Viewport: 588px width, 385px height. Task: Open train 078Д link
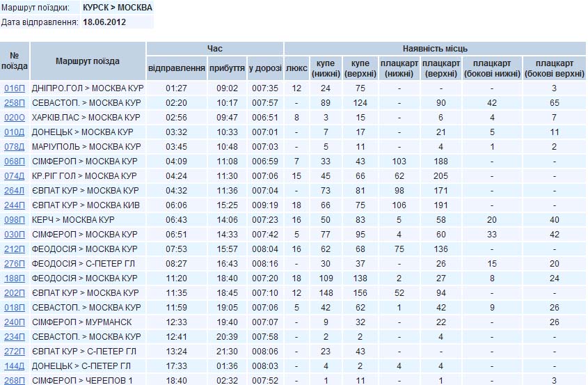pos(15,147)
